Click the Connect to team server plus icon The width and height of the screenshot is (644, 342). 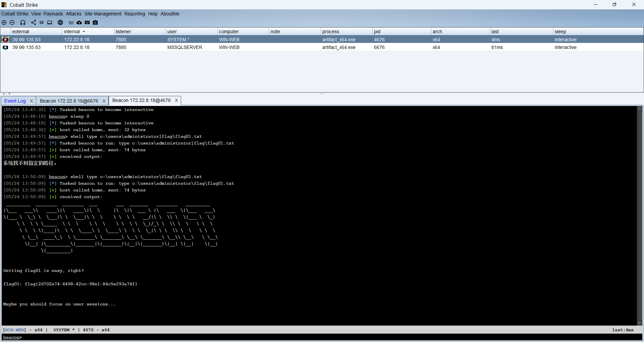coord(4,22)
